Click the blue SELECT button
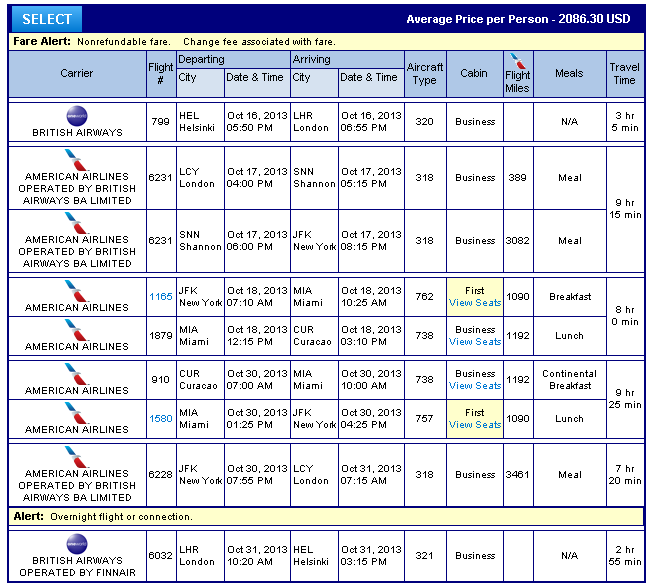The width and height of the screenshot is (652, 587). 47,19
